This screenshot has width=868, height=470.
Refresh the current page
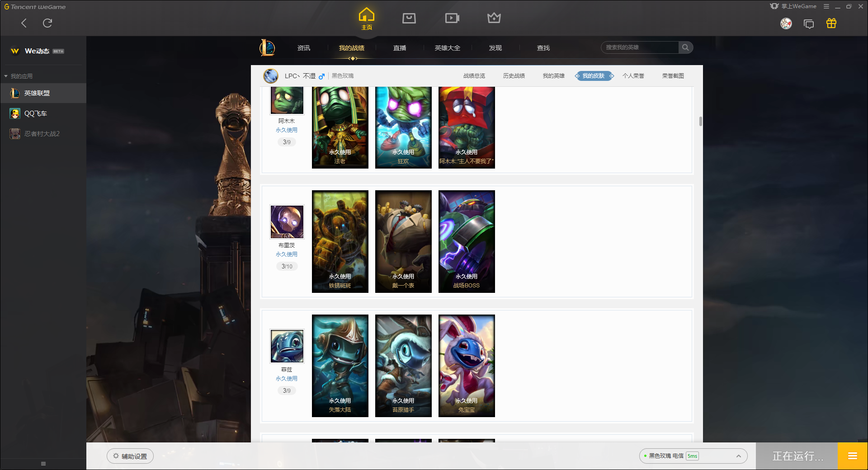(47, 23)
